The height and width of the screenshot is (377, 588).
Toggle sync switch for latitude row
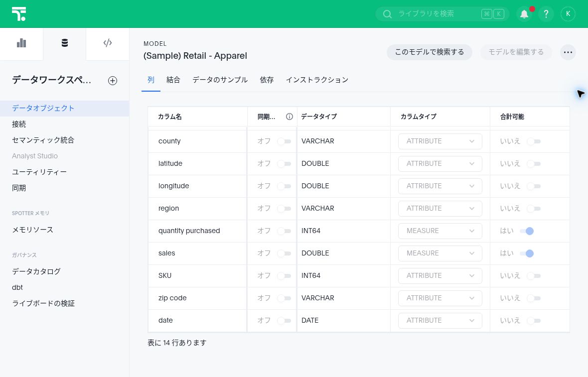pyautogui.click(x=284, y=164)
